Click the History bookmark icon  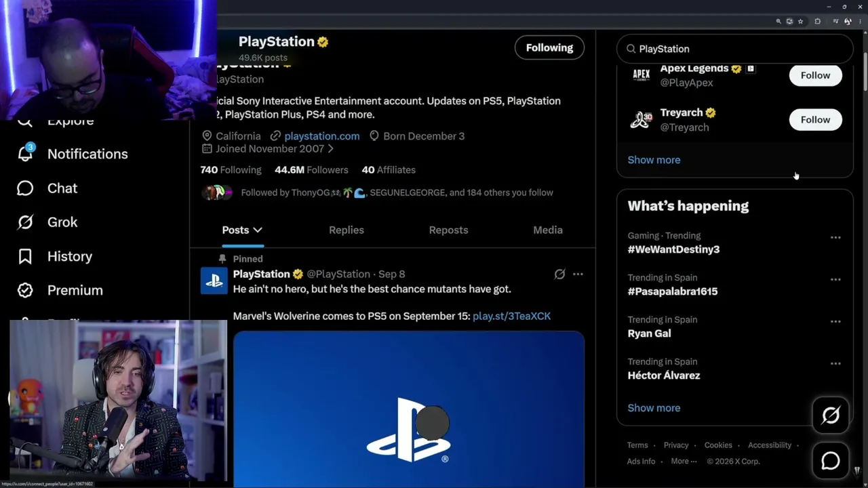click(25, 256)
